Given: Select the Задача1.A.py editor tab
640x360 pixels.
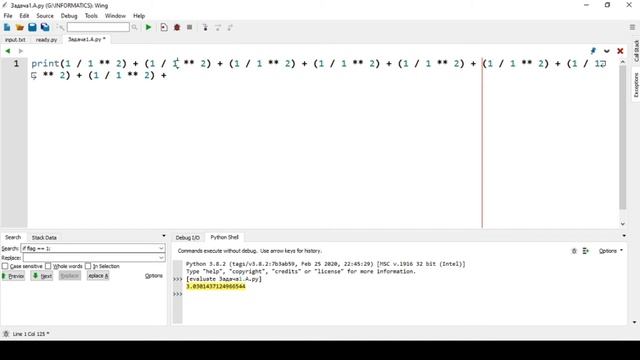Looking at the screenshot, I should [x=87, y=40].
